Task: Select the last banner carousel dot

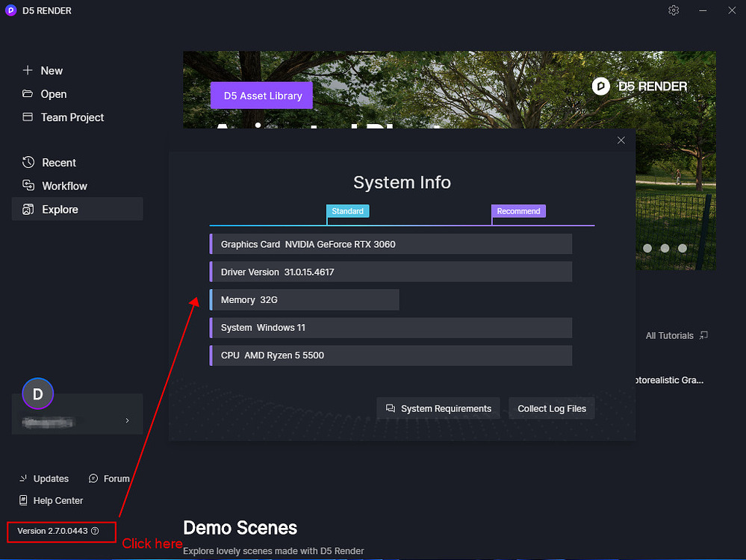Action: tap(683, 248)
